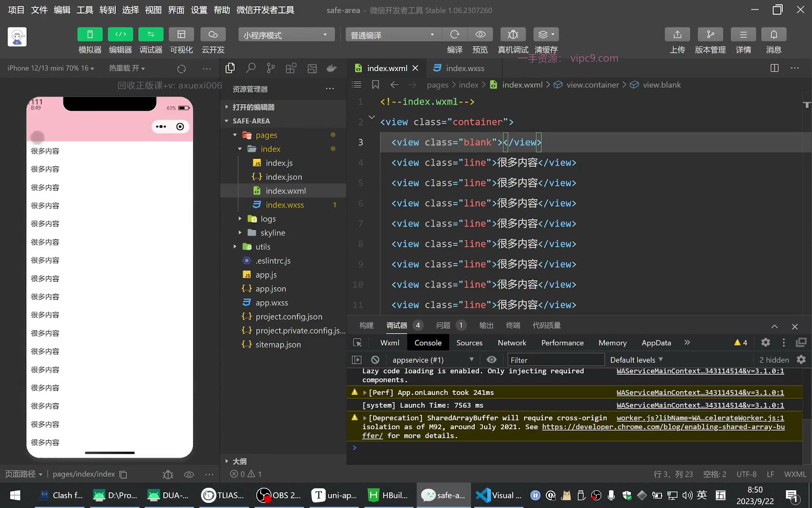The width and height of the screenshot is (812, 508).
Task: Open device selector iPhone 12/13 mini
Action: [x=51, y=68]
